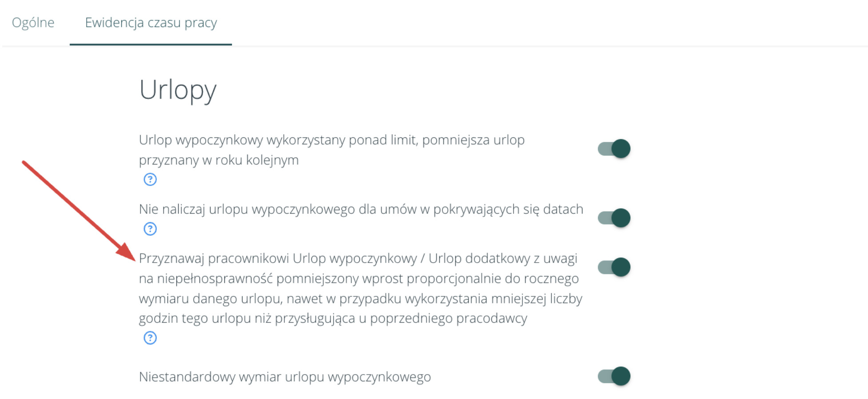Click the "Urlop wypoczynkowy wykorzystany ponad limit" text
The image size is (868, 399).
pyautogui.click(x=331, y=140)
